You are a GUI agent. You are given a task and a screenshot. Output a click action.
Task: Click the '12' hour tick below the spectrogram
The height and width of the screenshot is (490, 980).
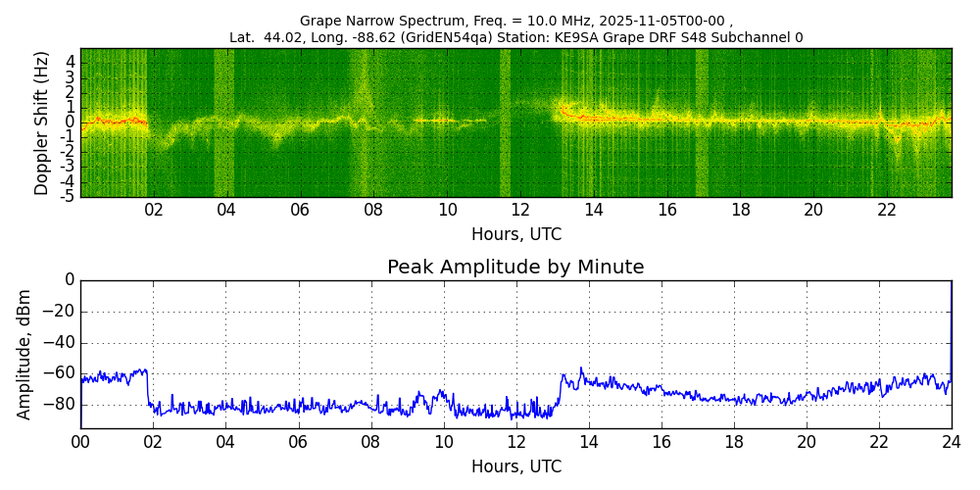pyautogui.click(x=520, y=211)
